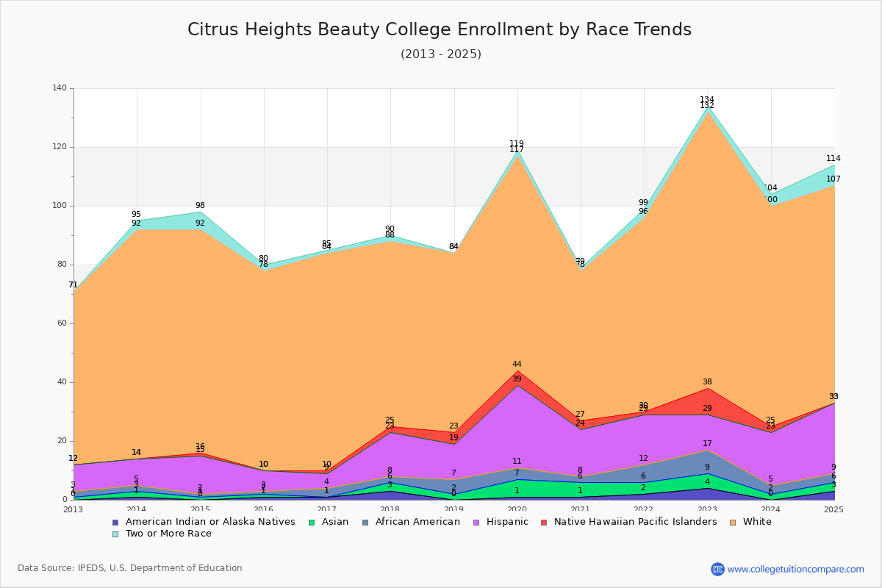Click the 2024 x-axis label
Image resolution: width=882 pixels, height=588 pixels.
coord(771,509)
